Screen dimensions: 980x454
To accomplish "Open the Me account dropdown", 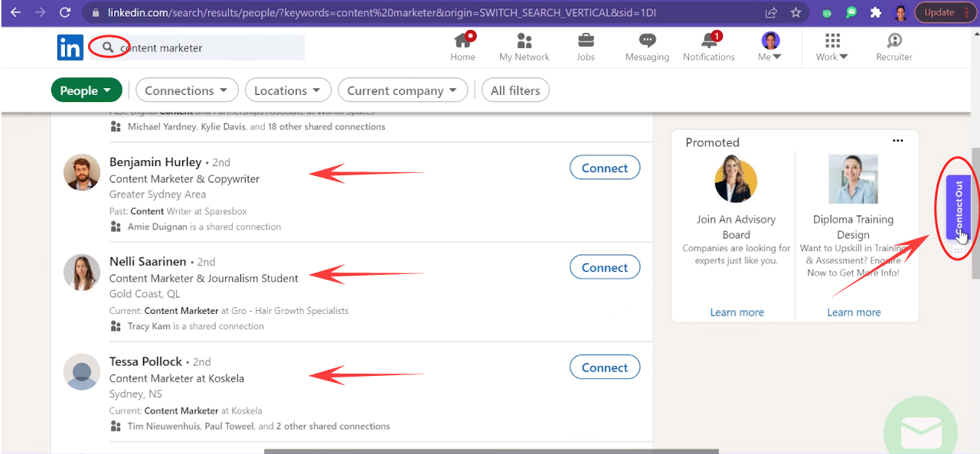I will pyautogui.click(x=770, y=47).
